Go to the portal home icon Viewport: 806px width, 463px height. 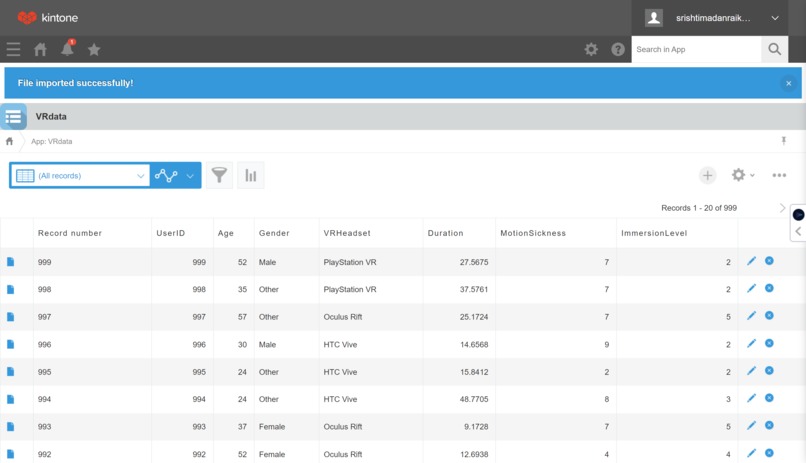click(x=40, y=49)
